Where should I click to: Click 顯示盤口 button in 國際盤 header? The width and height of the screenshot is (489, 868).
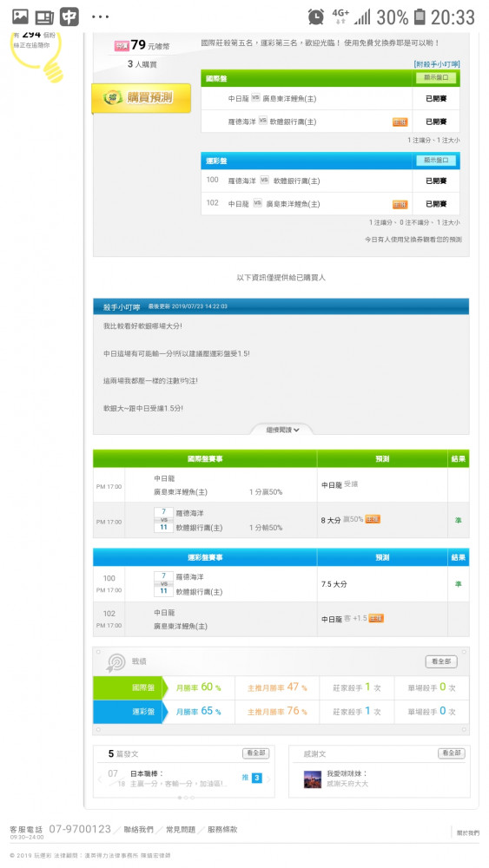436,78
